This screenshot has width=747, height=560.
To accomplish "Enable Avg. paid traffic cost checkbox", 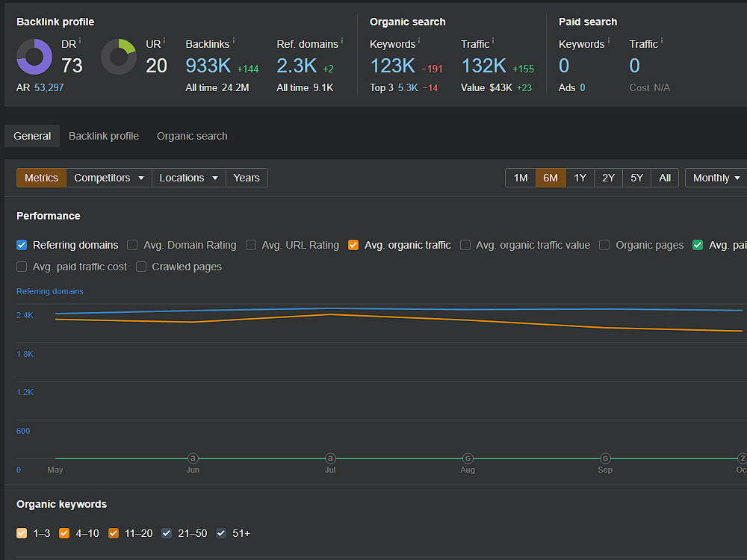I will [x=22, y=267].
